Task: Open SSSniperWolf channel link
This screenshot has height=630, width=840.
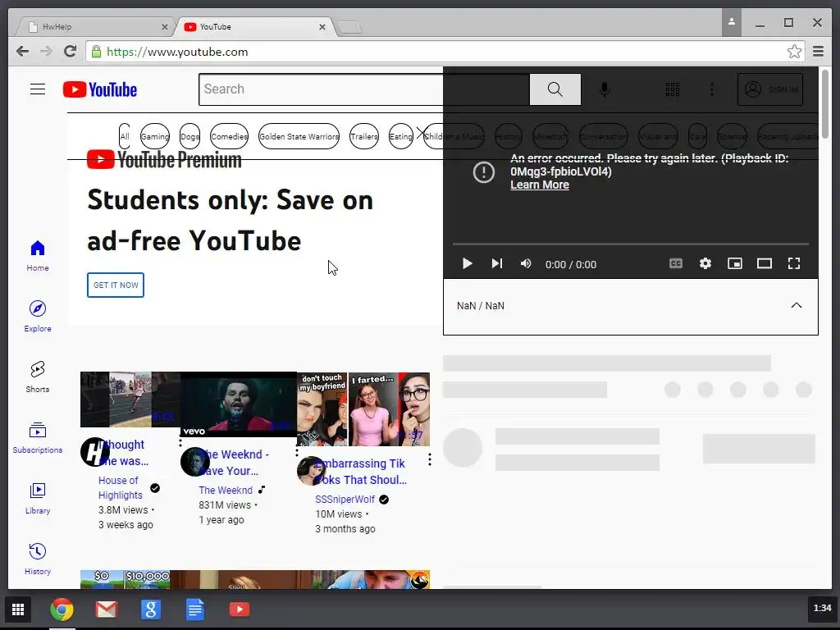Action: (345, 500)
